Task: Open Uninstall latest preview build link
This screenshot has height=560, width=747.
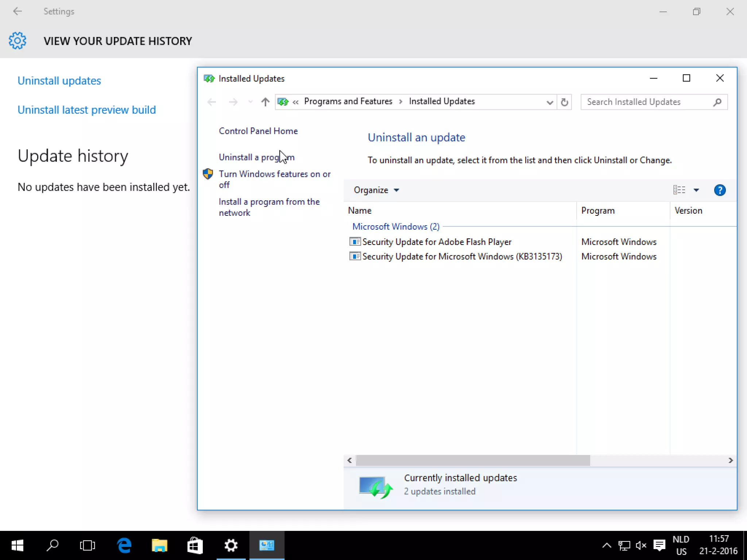Action: [x=86, y=110]
